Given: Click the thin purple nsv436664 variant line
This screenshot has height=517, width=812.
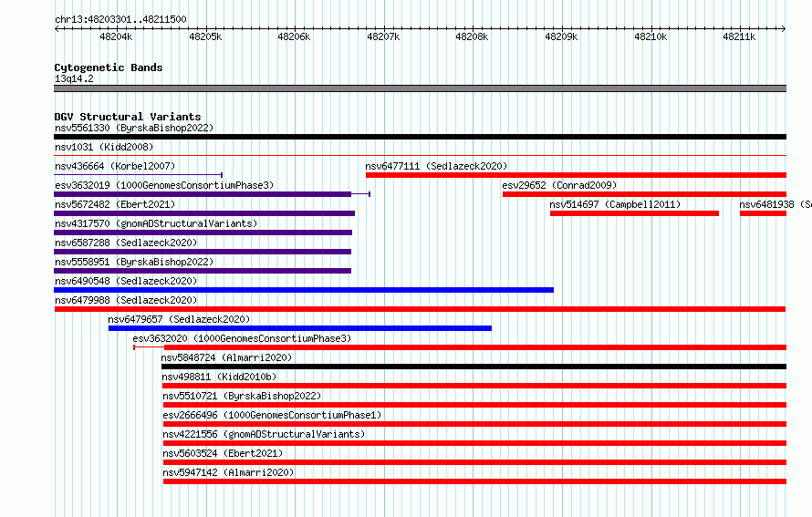Looking at the screenshot, I should (x=139, y=175).
